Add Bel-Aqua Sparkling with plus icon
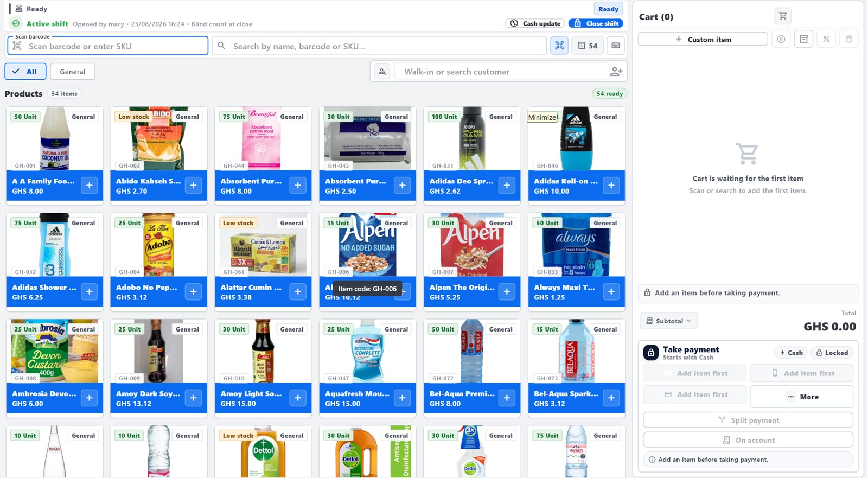Viewport: 868px width, 478px height. pyautogui.click(x=611, y=398)
